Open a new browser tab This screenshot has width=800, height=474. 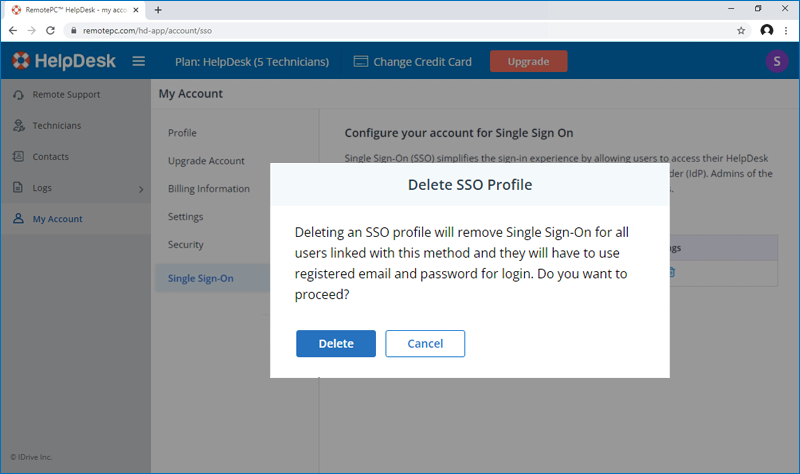click(x=158, y=9)
